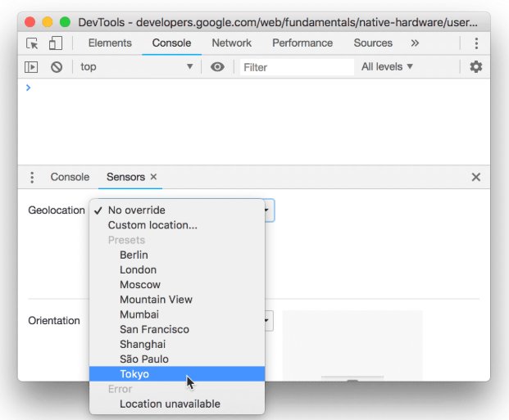This screenshot has height=420, width=509.
Task: Expand the hidden tabs chevron
Action: click(415, 43)
